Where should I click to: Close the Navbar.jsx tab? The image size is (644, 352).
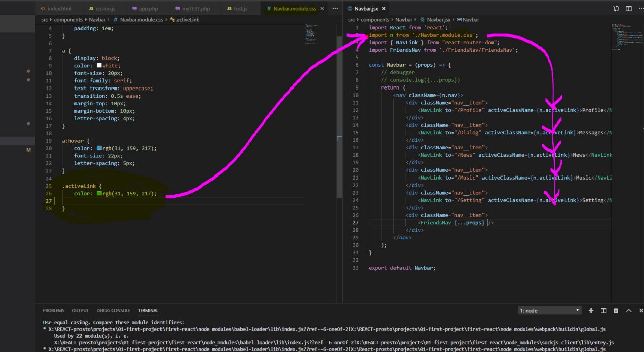(383, 9)
